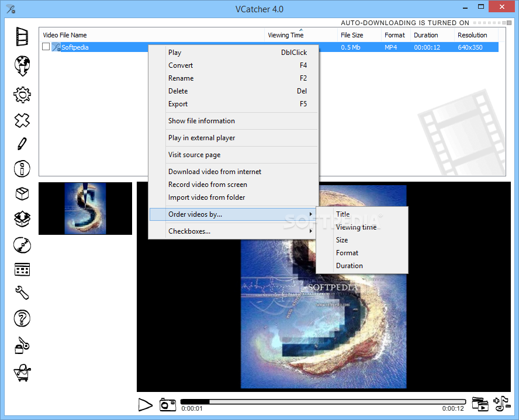Show file info with the circled i icon
Screen dimensions: 519x420
pyautogui.click(x=22, y=169)
